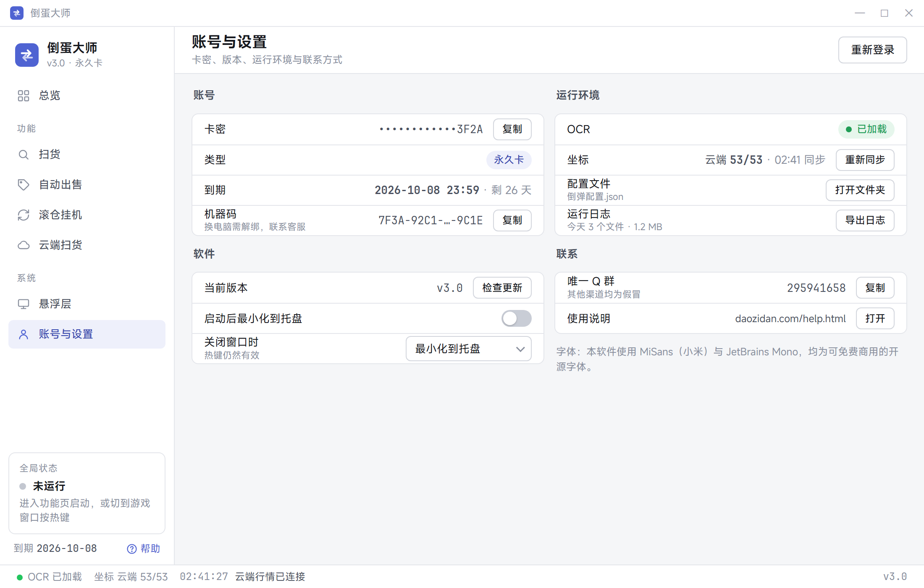This screenshot has width=924, height=588.
Task: Select the 扫货 magnifier icon
Action: click(24, 155)
